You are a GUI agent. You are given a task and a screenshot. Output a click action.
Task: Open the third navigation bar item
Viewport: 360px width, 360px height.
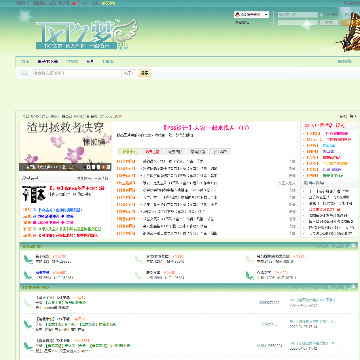pyautogui.click(x=72, y=62)
